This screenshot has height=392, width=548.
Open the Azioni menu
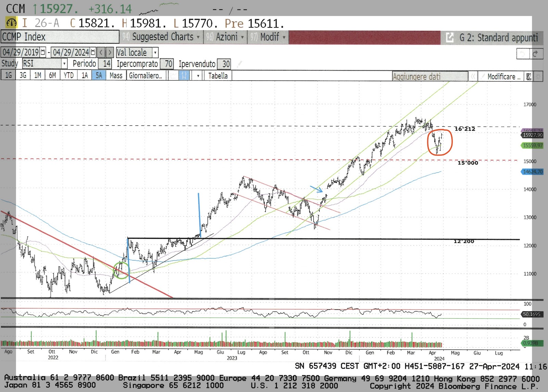tap(225, 37)
